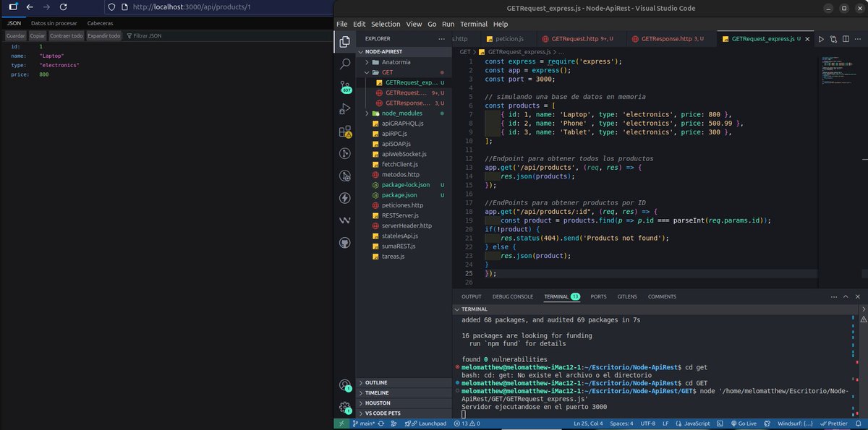Click the Run Code play icon
The width and height of the screenshot is (868, 430).
821,39
